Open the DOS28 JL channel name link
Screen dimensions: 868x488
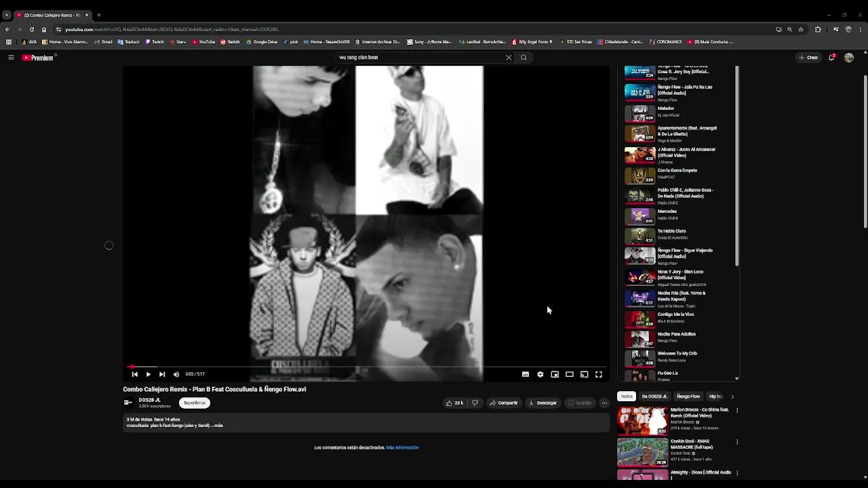coord(150,400)
